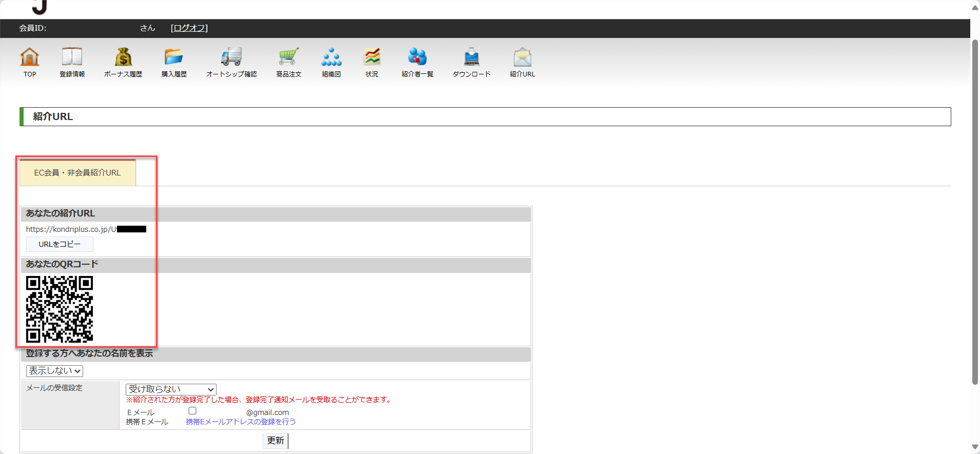
Task: Click the QR code image
Action: click(60, 309)
